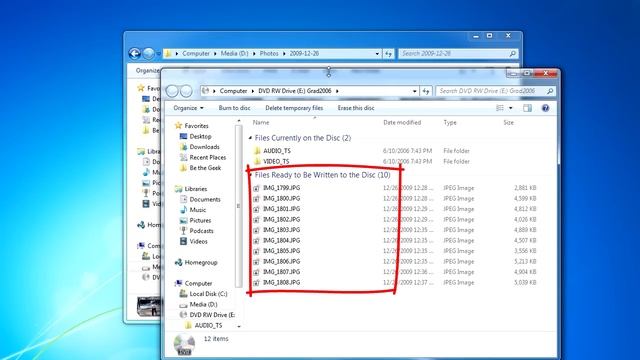Open AUDIO_TS subfolder in navigation tree

point(208,325)
